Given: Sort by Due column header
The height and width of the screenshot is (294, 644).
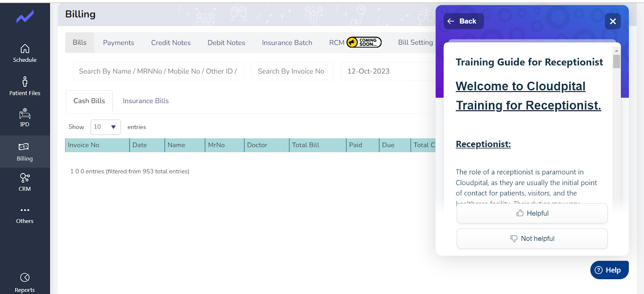Looking at the screenshot, I should click(x=395, y=145).
